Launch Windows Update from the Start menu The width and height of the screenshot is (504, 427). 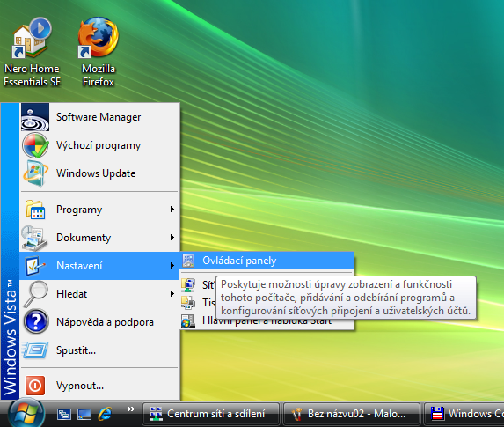coord(99,173)
